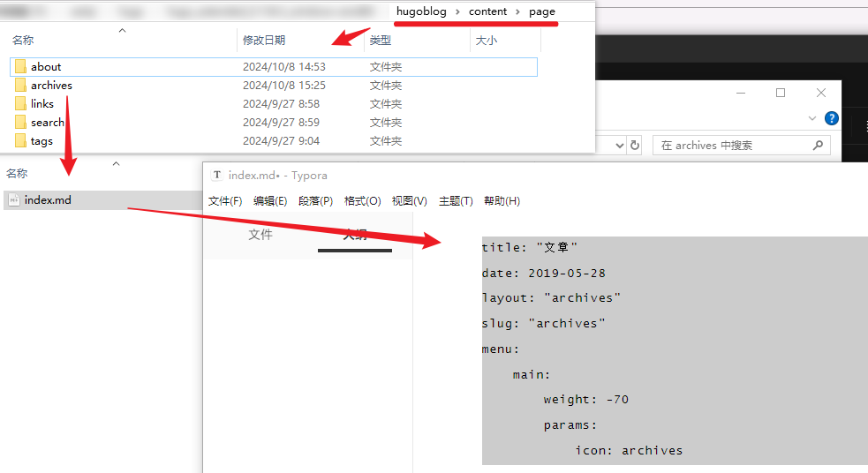
Task: Click the icon: archives line
Action: pos(629,451)
